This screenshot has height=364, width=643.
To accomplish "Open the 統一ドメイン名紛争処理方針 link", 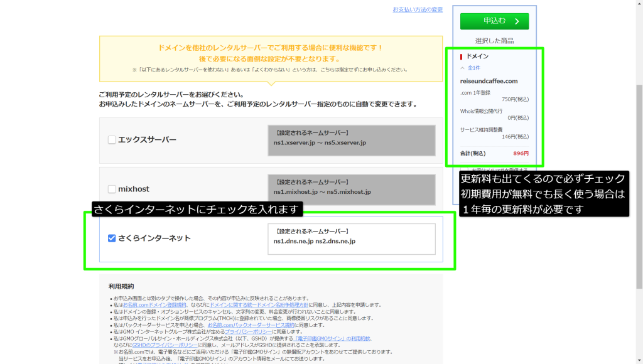I will coord(259,305).
